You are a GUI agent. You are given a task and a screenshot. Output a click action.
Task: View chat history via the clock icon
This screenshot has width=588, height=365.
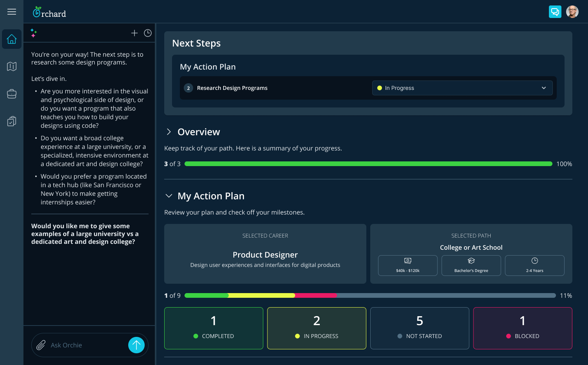147,33
